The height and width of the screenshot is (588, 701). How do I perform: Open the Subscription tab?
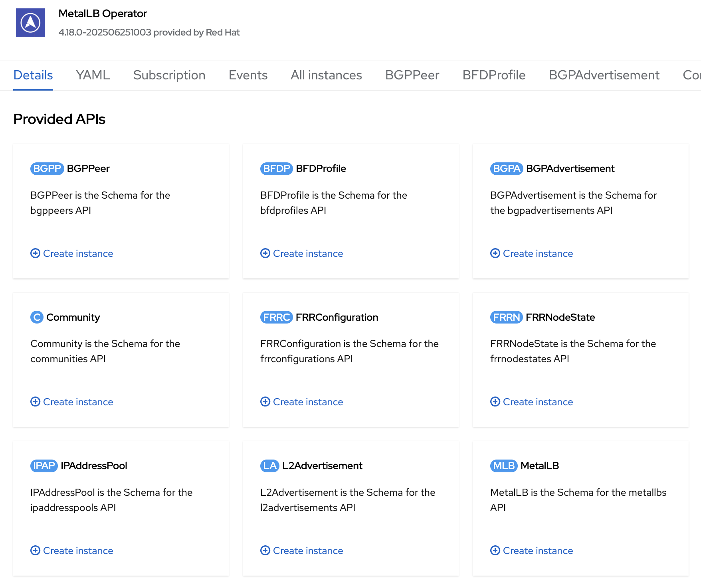pyautogui.click(x=169, y=75)
